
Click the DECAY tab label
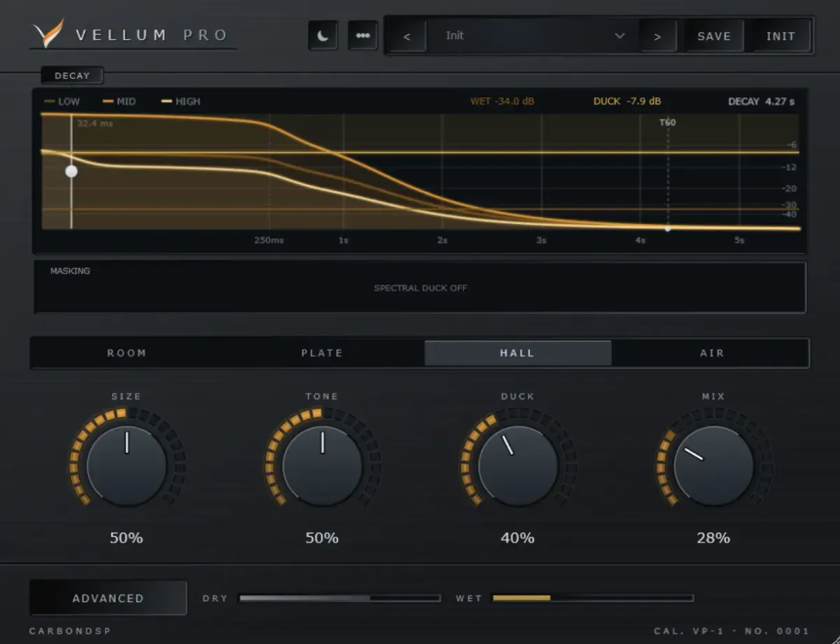[72, 76]
